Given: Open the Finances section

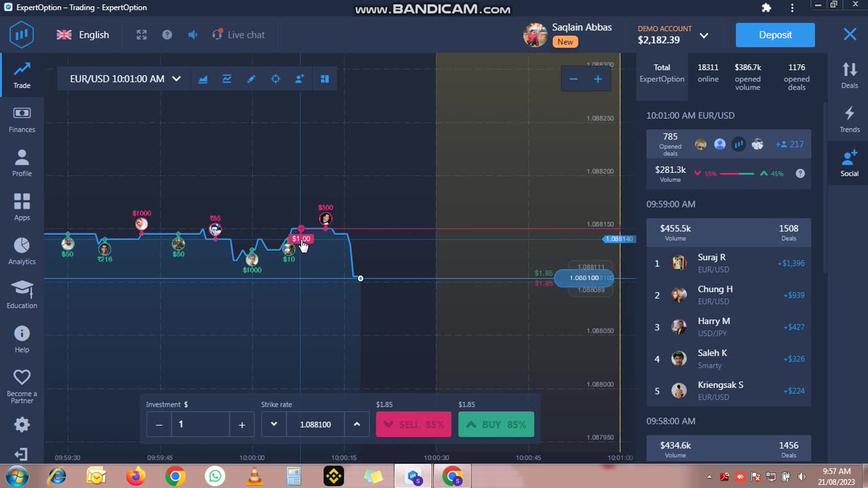Looking at the screenshot, I should 22,119.
